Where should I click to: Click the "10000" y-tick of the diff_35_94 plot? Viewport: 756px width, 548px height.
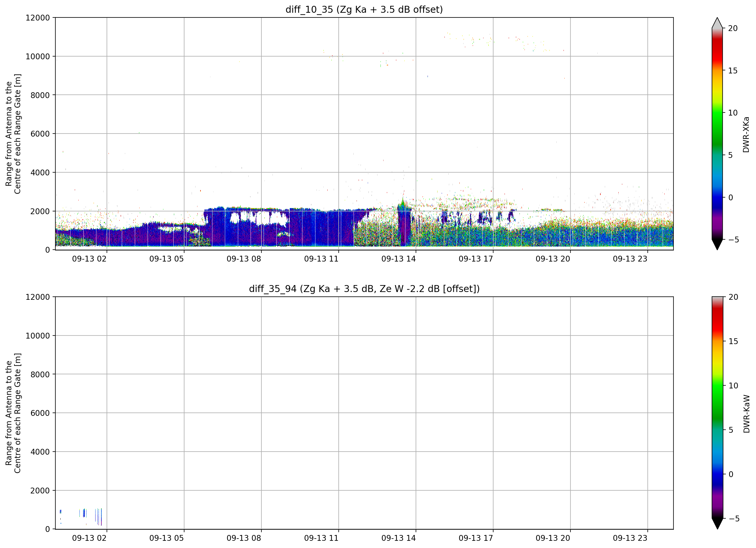tap(38, 336)
